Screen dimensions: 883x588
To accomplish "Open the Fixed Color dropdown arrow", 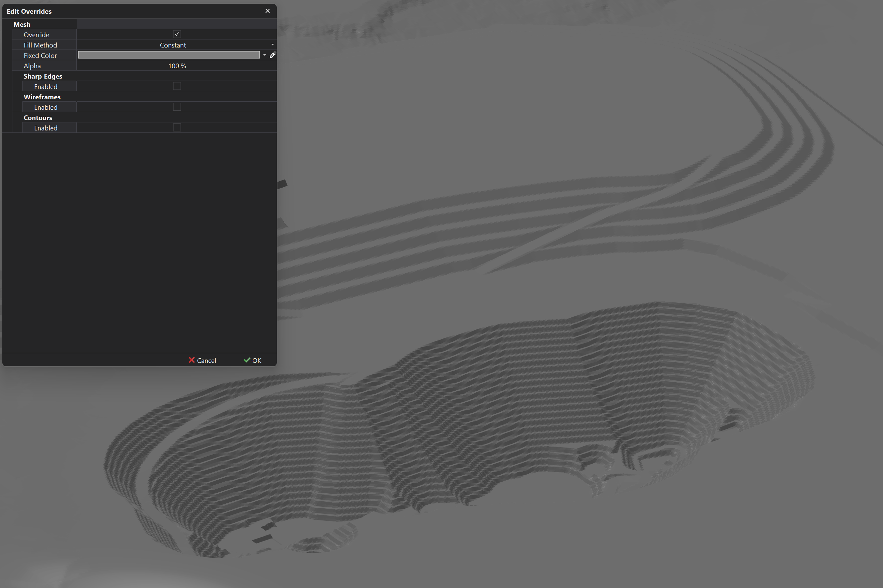I will pos(265,55).
